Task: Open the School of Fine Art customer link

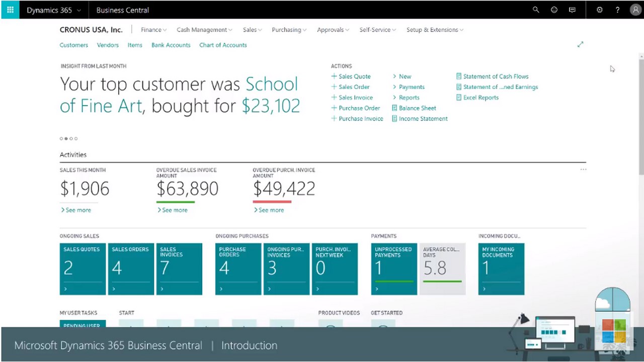Action: [x=179, y=95]
